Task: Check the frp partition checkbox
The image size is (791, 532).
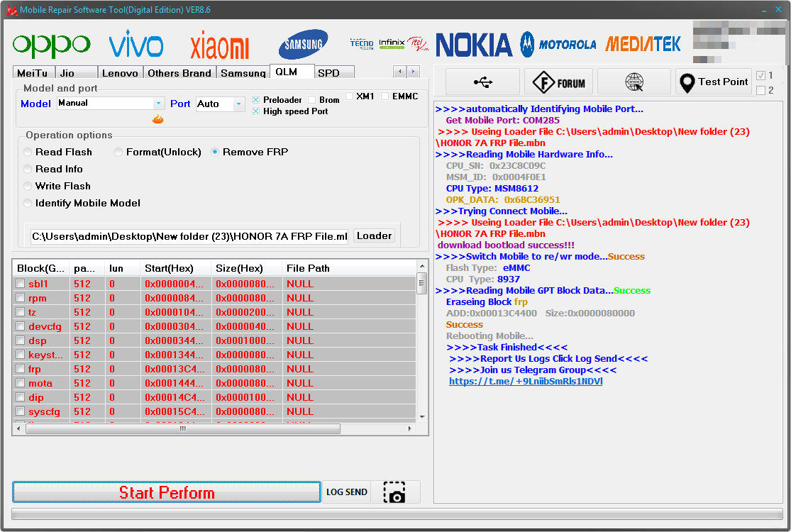Action: [x=20, y=369]
